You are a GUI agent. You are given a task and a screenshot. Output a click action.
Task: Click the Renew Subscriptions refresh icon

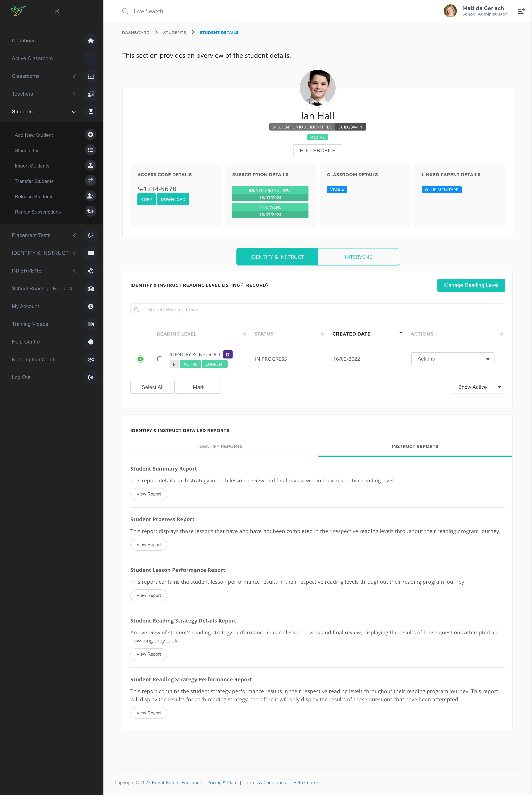(x=90, y=211)
